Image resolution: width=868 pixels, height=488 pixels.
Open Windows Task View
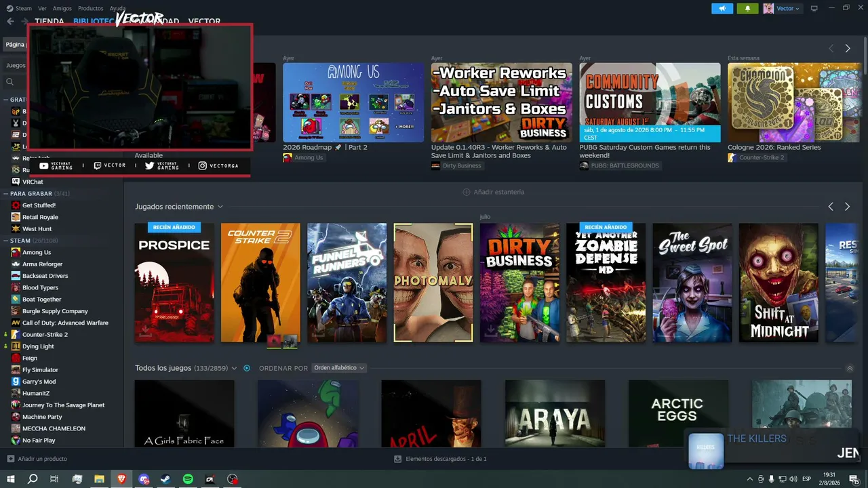tap(54, 479)
